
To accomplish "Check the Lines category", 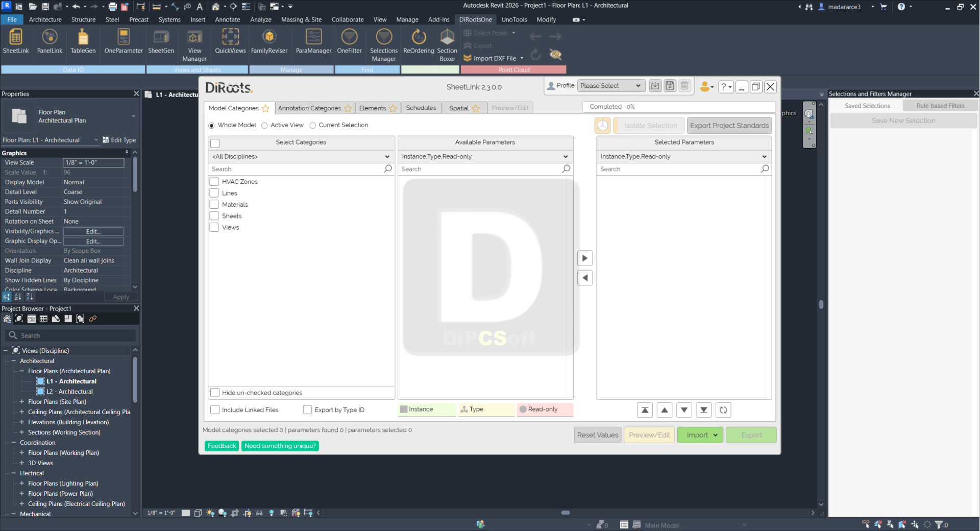I will tap(214, 193).
